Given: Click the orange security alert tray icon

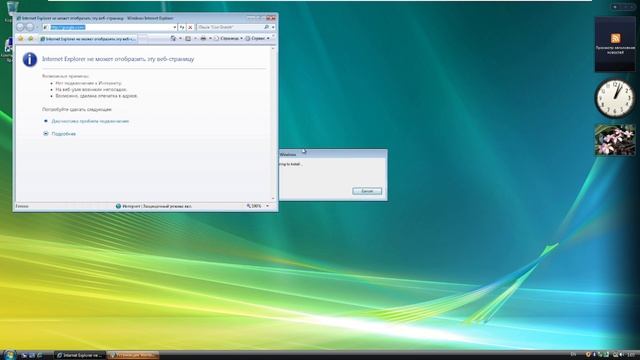Looking at the screenshot, I should (x=588, y=355).
